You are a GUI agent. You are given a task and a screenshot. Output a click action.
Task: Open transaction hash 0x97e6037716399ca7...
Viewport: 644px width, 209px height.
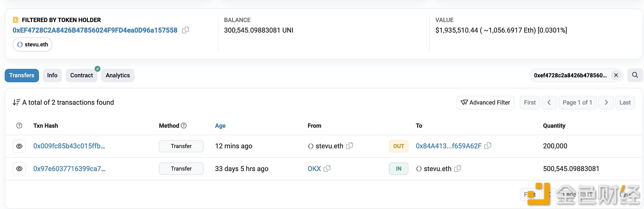pyautogui.click(x=69, y=169)
